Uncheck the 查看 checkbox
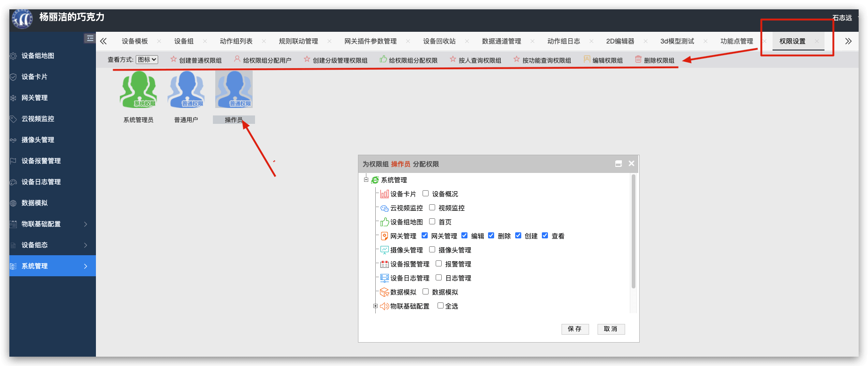 tap(545, 236)
